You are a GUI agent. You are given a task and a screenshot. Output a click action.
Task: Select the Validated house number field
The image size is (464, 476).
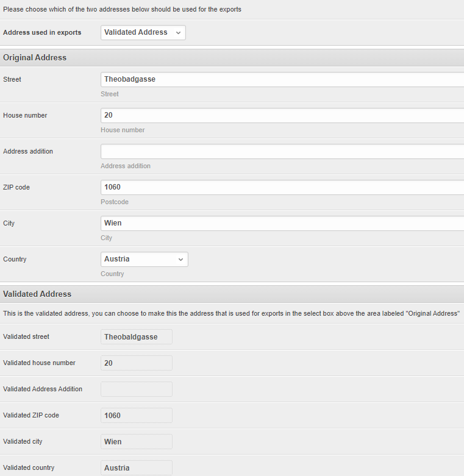[x=137, y=363]
